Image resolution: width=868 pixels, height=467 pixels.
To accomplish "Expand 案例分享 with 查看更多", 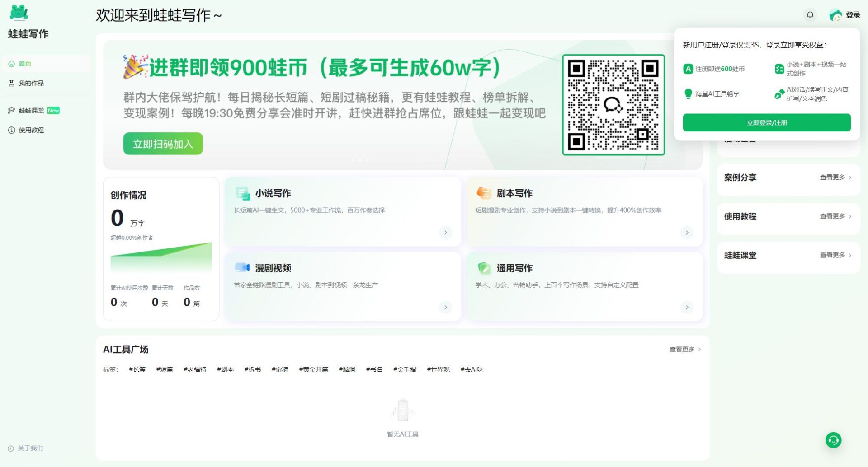I will (x=835, y=177).
